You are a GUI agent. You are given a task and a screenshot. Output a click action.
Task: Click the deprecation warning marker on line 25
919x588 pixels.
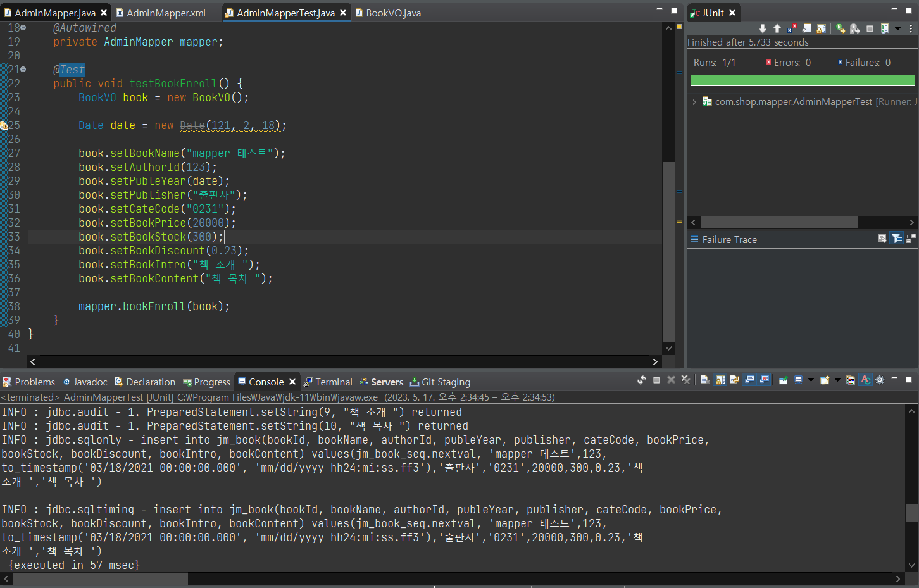[x=4, y=125]
